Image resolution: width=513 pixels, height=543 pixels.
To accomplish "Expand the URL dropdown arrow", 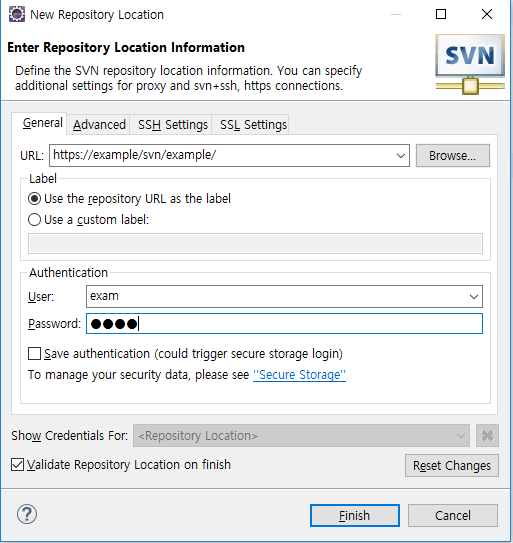I will (x=401, y=156).
